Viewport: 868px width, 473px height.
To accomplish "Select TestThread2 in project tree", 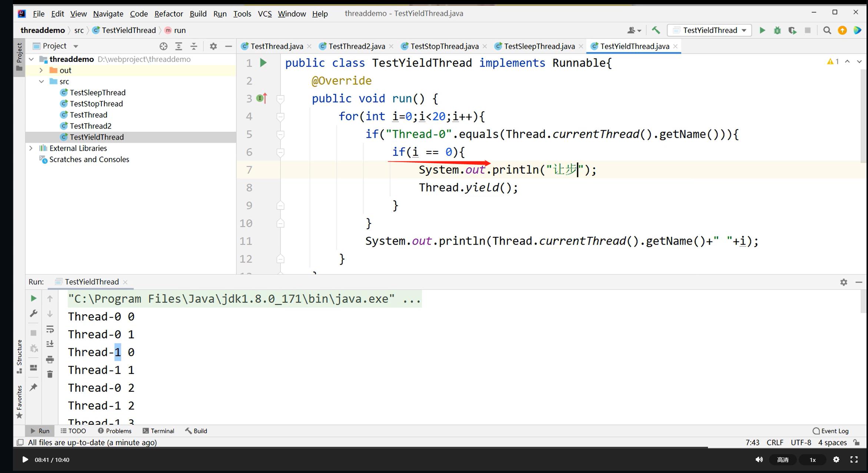I will (x=90, y=126).
